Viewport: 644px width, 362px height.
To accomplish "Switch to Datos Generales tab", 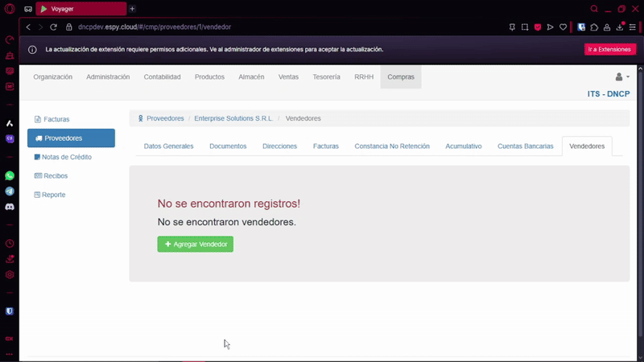I will [x=168, y=146].
